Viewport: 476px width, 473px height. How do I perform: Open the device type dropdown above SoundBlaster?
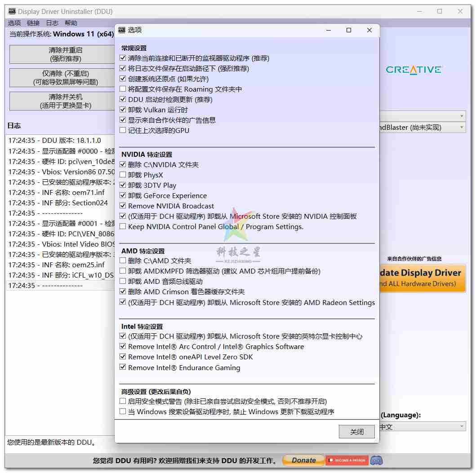423,116
